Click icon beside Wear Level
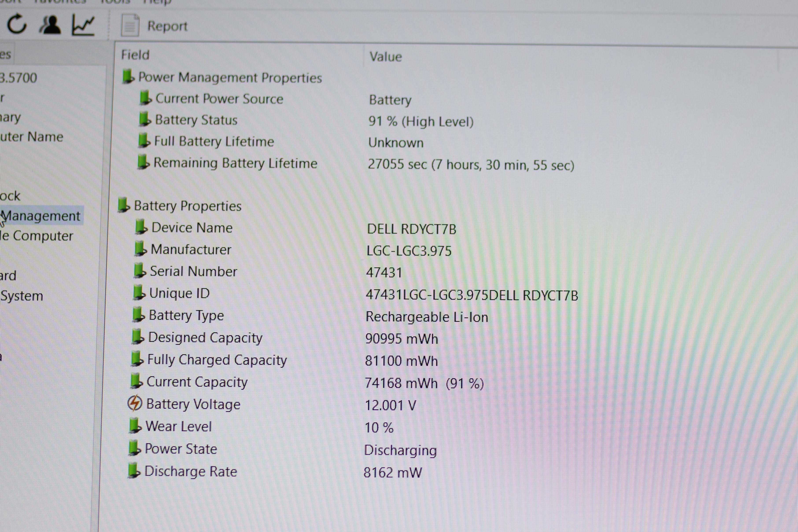 [x=135, y=426]
